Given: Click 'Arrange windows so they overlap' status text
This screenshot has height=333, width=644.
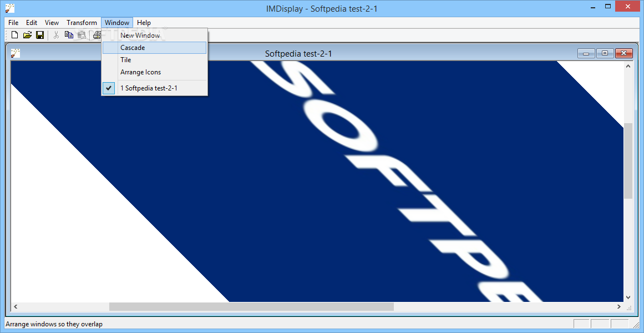Looking at the screenshot, I should [x=54, y=324].
